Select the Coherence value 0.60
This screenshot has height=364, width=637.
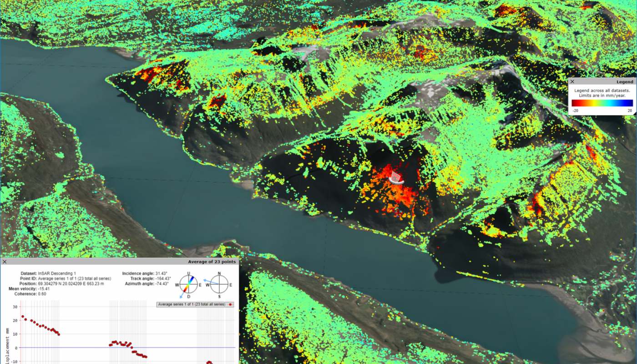click(x=43, y=293)
